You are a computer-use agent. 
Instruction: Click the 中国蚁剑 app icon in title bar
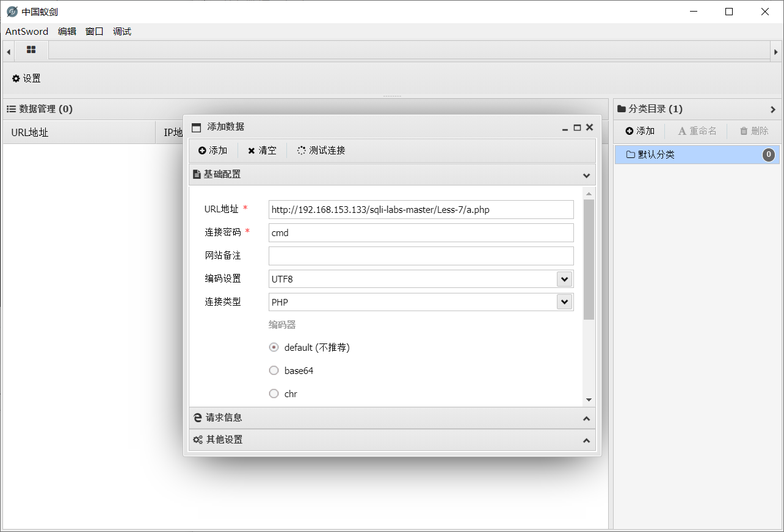pyautogui.click(x=12, y=12)
